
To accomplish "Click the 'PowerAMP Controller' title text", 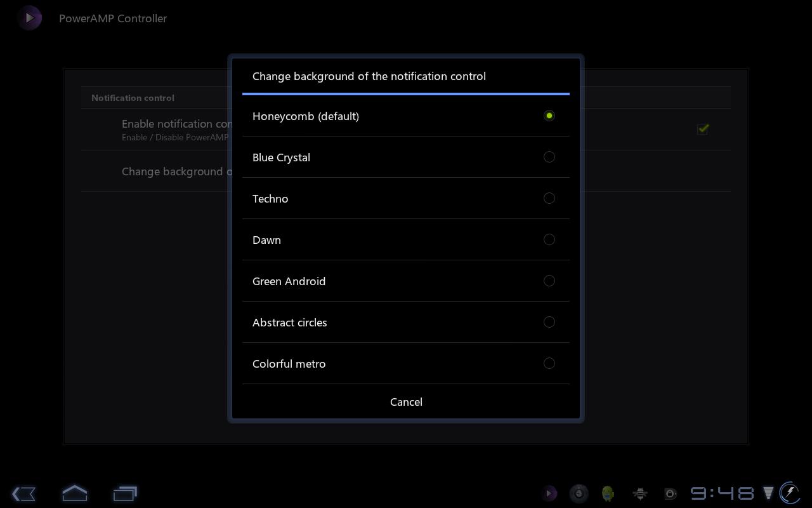I will pyautogui.click(x=113, y=18).
